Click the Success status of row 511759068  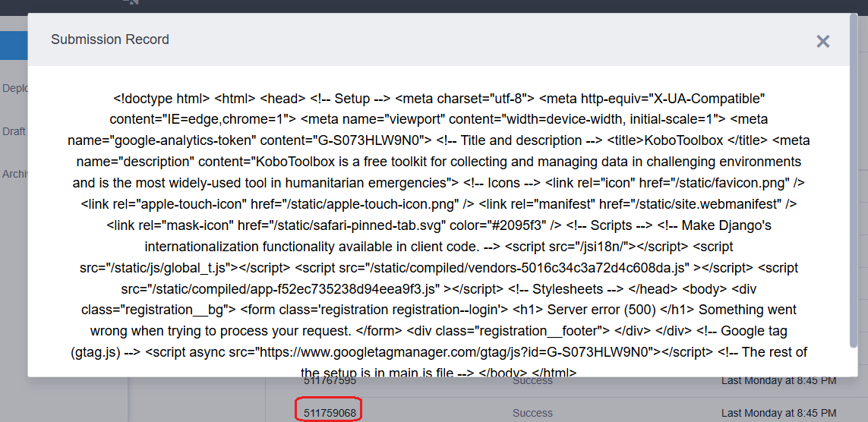[x=532, y=413]
